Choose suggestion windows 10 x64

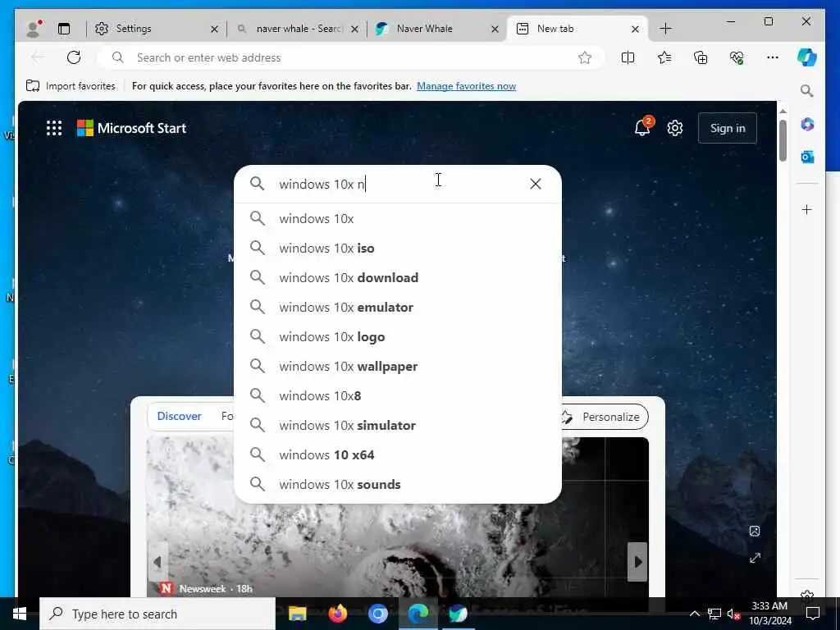[x=398, y=454]
